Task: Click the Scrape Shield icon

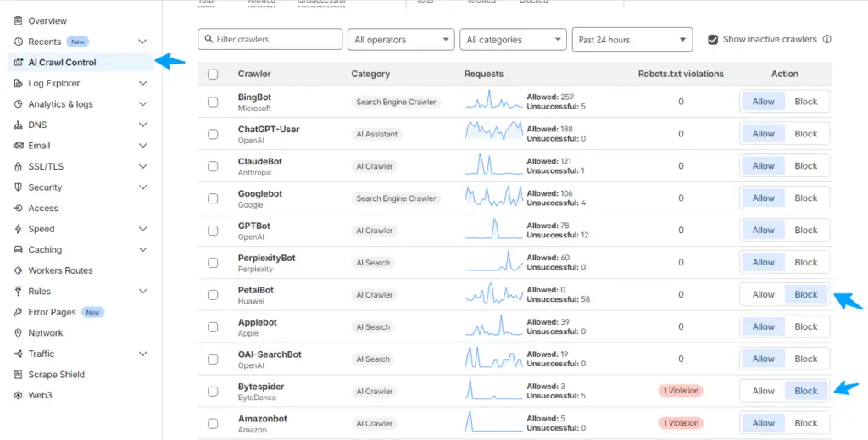Action: (19, 375)
